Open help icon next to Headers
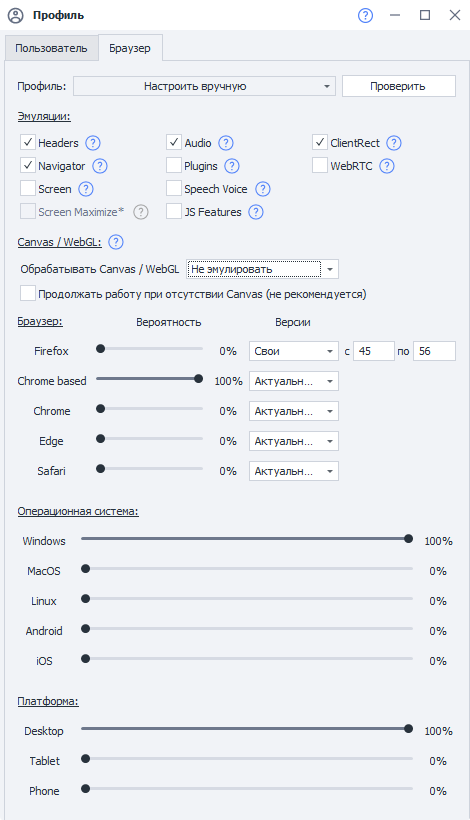 (93, 143)
